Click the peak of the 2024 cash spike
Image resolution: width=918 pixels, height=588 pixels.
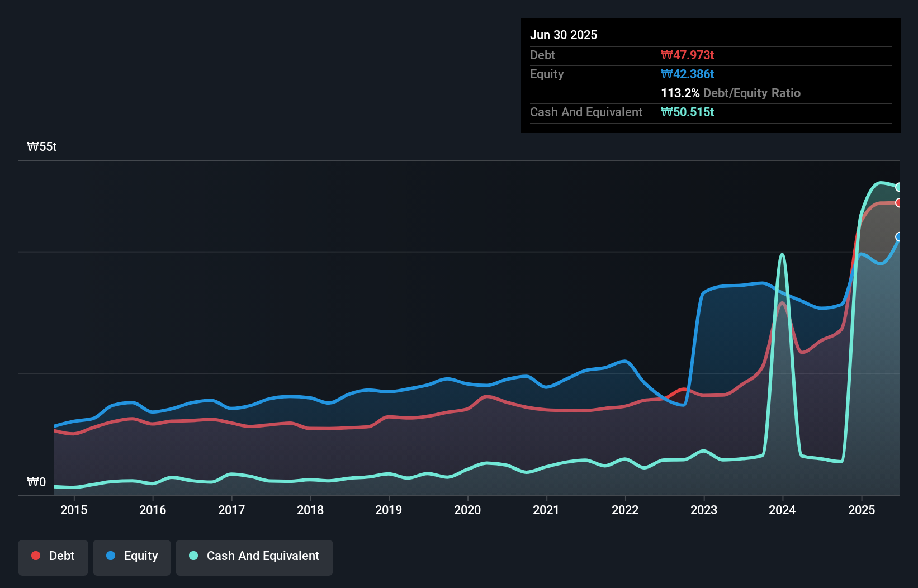(x=782, y=253)
